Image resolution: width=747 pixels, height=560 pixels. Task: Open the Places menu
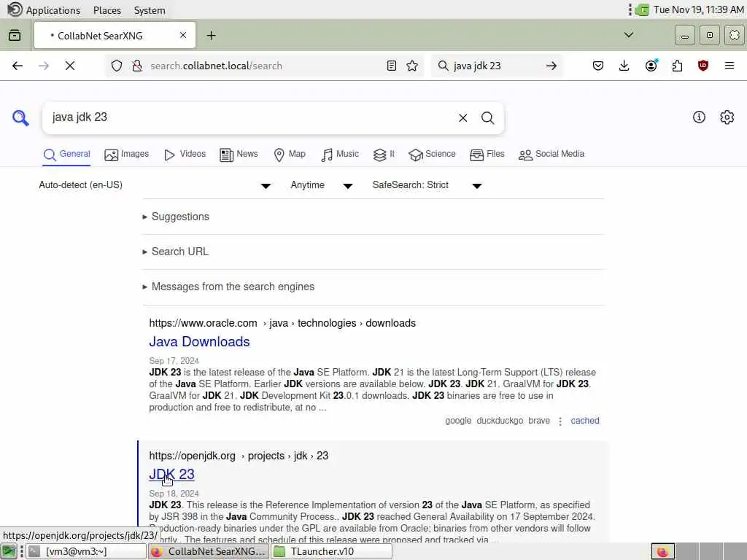(107, 10)
